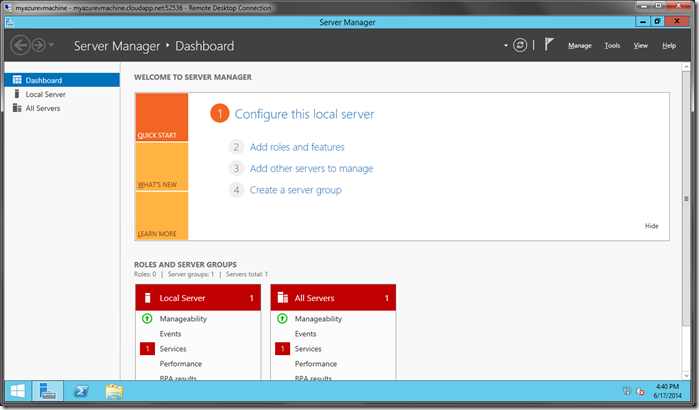The image size is (699, 410).
Task: Click the network tray icon
Action: (627, 391)
